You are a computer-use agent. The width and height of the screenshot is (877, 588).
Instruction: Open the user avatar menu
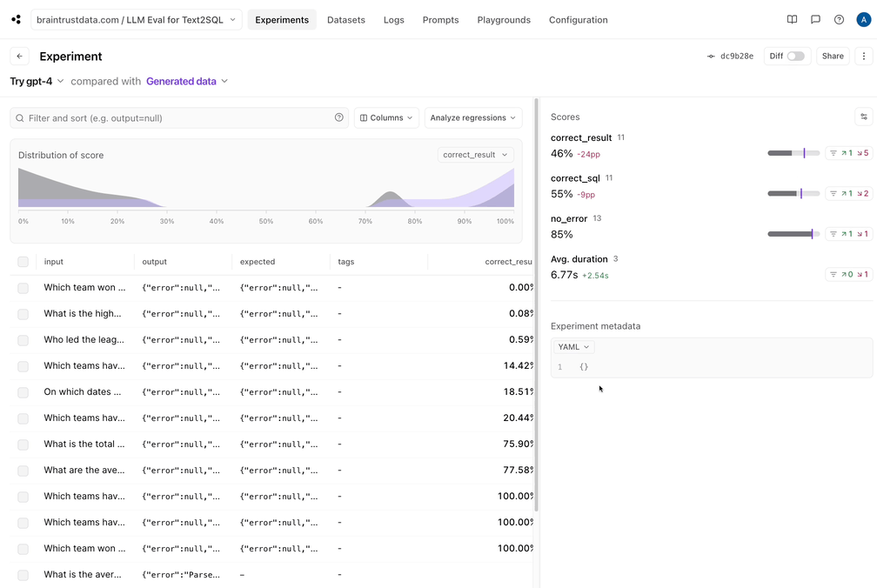point(863,19)
